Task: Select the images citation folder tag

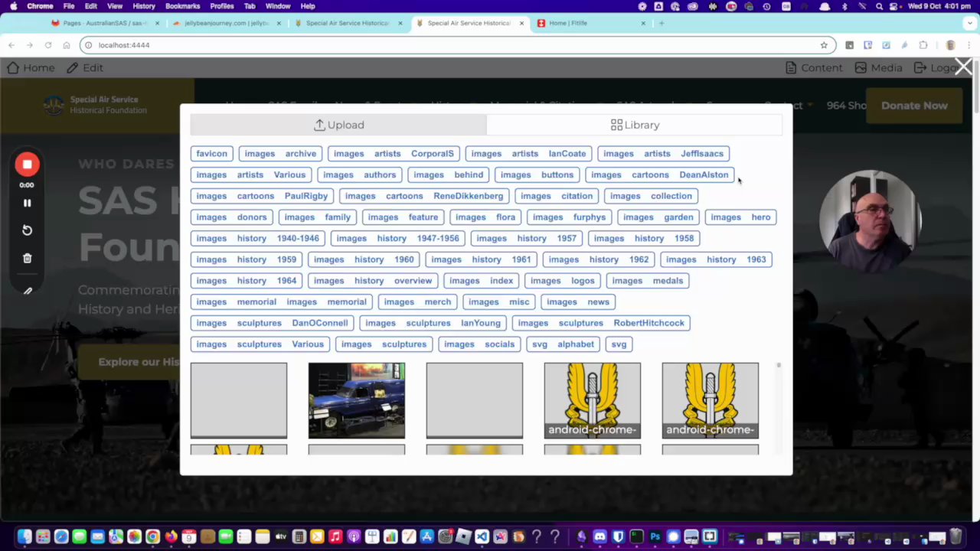Action: (x=557, y=196)
